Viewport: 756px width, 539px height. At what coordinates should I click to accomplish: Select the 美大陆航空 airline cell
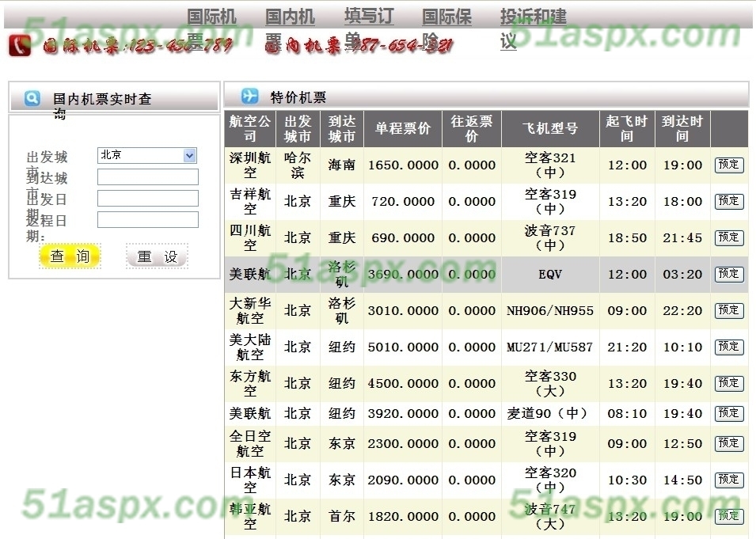point(249,347)
